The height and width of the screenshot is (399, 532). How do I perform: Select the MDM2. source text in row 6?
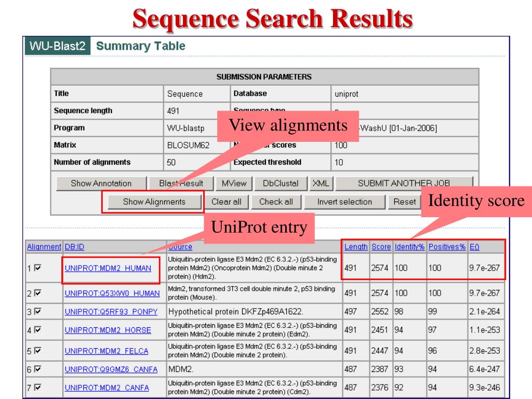click(181, 369)
